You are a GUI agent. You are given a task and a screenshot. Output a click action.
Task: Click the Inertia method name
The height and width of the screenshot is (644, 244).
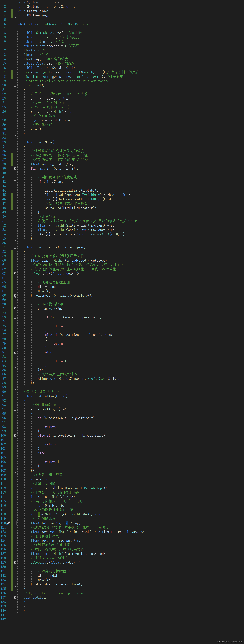51,247
